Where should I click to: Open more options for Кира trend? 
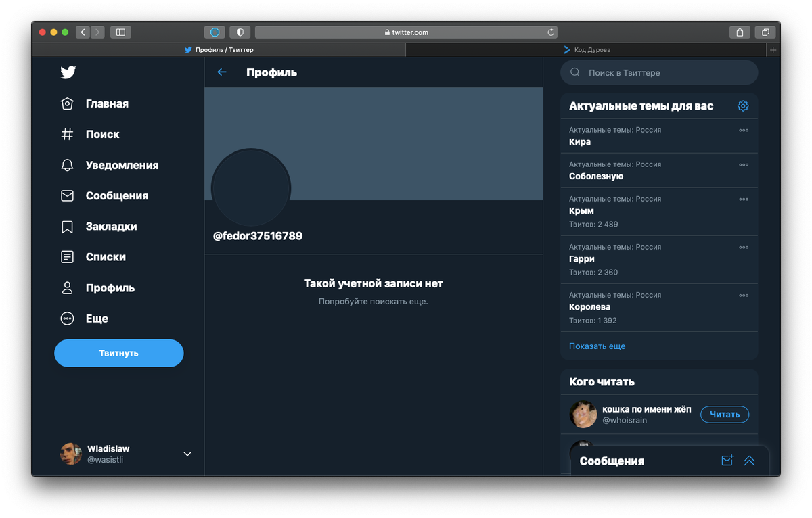(x=744, y=131)
